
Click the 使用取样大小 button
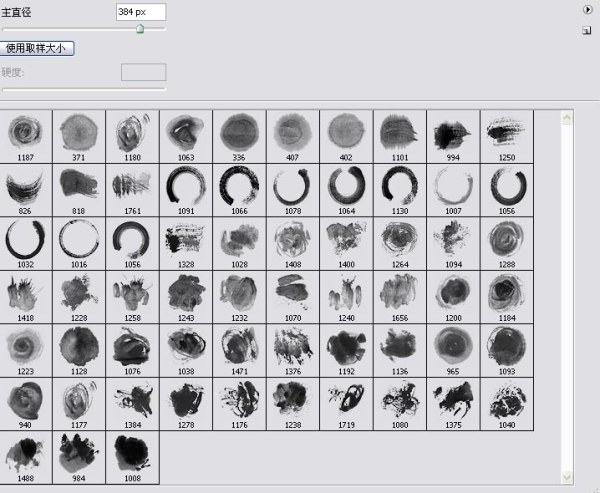tap(39, 48)
